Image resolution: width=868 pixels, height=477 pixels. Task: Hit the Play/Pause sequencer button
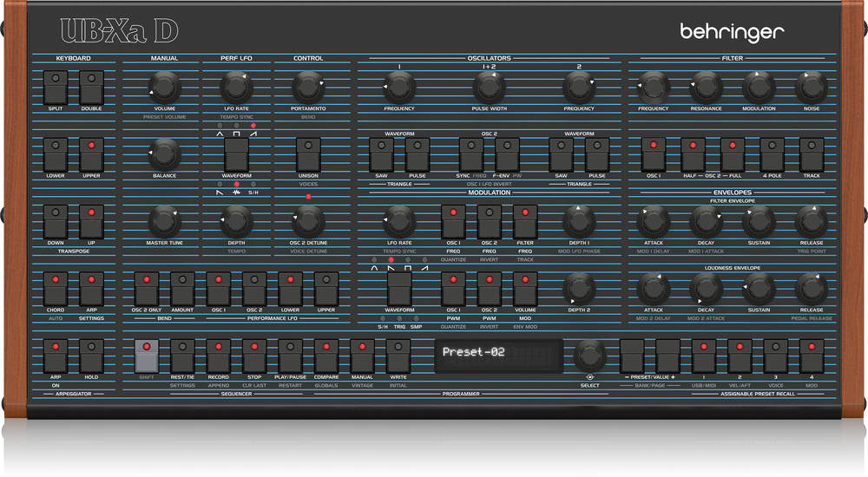click(x=289, y=356)
